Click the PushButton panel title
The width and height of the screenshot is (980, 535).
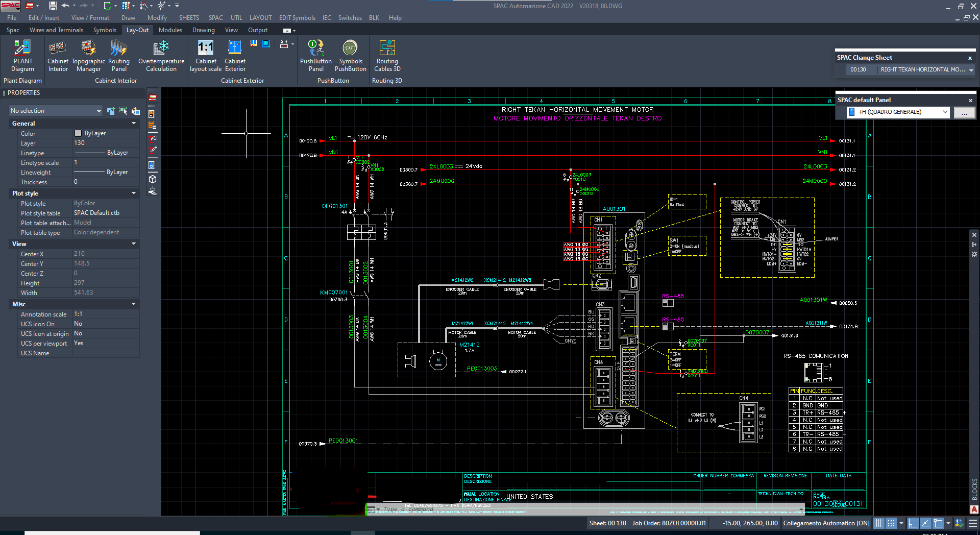333,81
